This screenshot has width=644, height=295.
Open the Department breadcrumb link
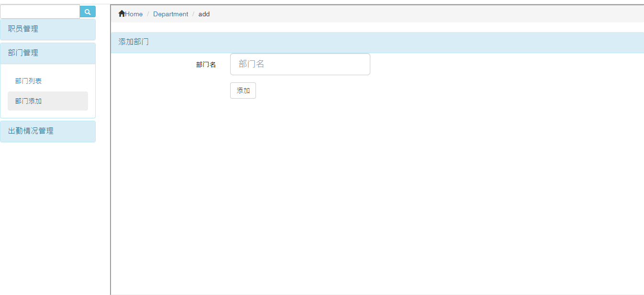(170, 14)
